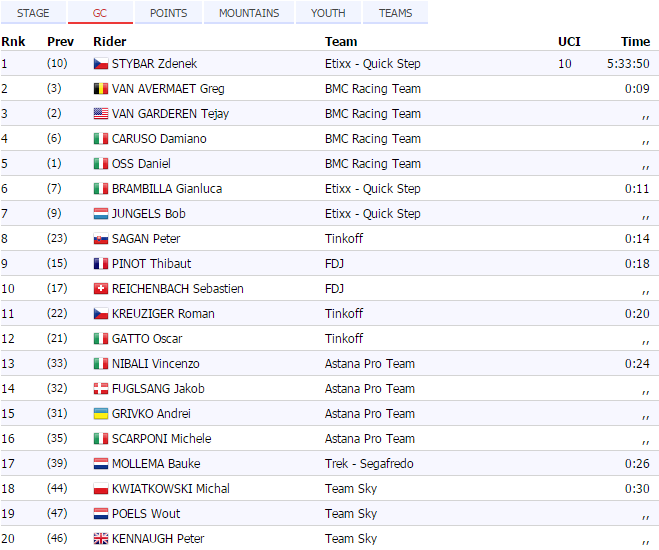659x550 pixels.
Task: Click the Luxembourg flag beside JUNGELS Bob
Action: coord(100,214)
